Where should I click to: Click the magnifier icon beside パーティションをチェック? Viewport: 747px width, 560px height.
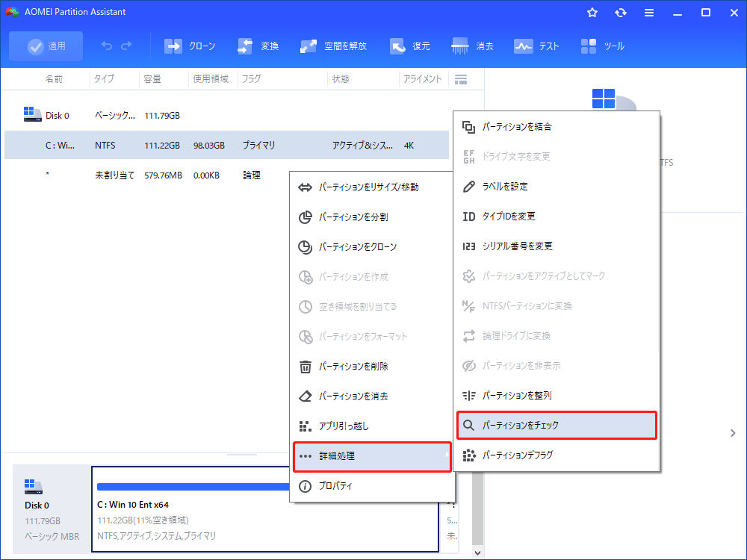(x=469, y=426)
